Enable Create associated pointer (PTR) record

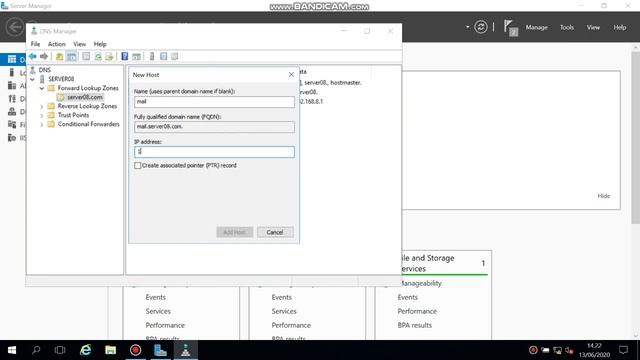tap(138, 165)
